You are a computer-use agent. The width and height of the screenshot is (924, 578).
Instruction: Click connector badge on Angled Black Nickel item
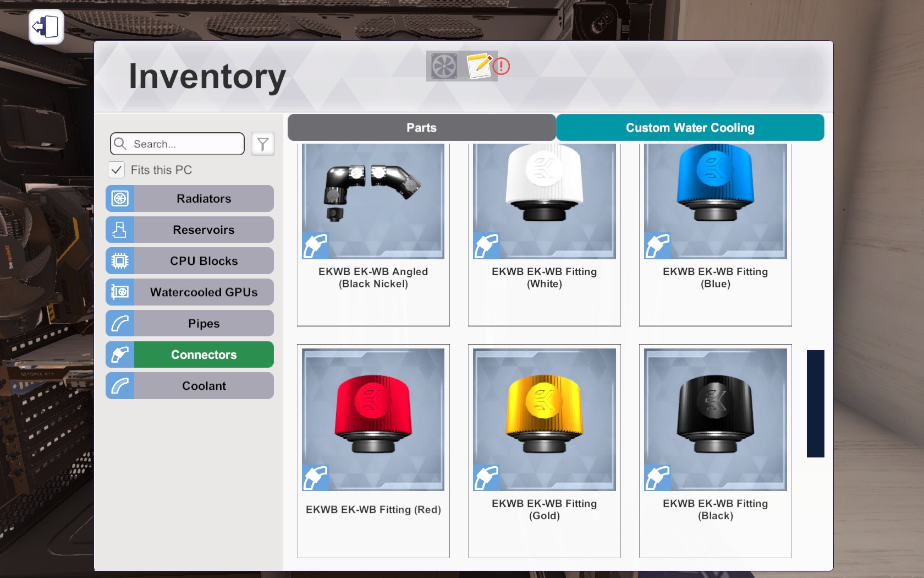pos(316,246)
